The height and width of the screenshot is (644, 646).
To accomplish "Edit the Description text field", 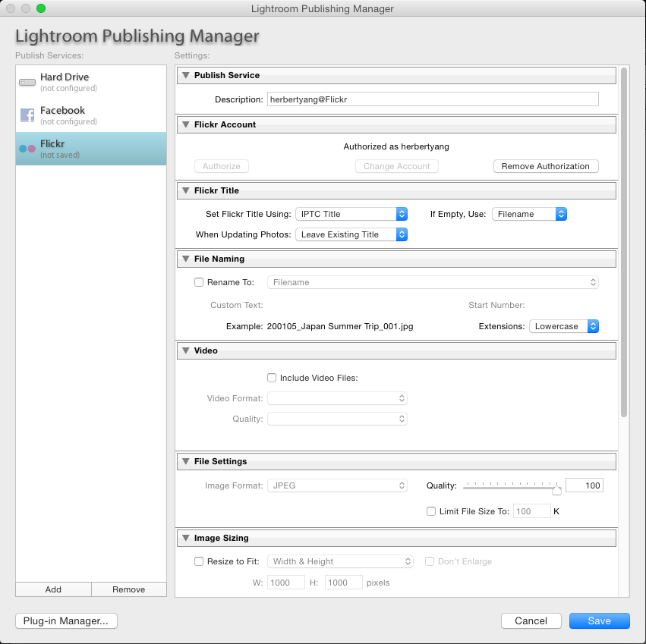I will tap(433, 99).
